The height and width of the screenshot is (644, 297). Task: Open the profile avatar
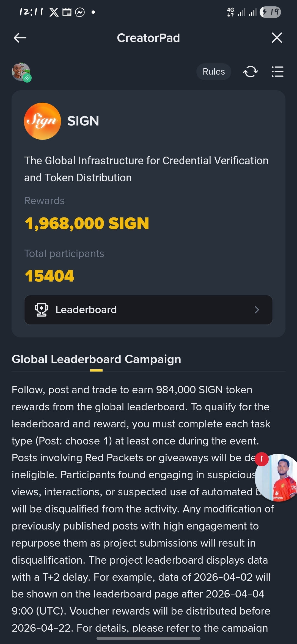[21, 72]
